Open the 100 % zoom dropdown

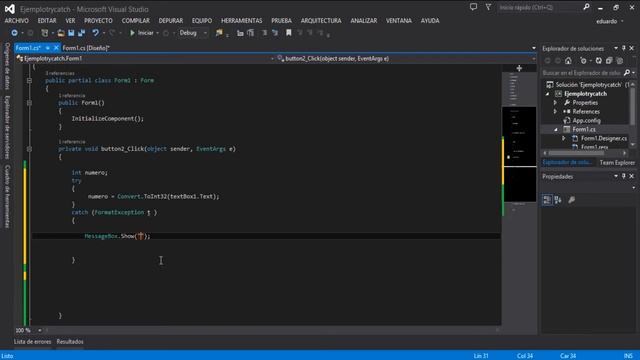click(x=40, y=330)
